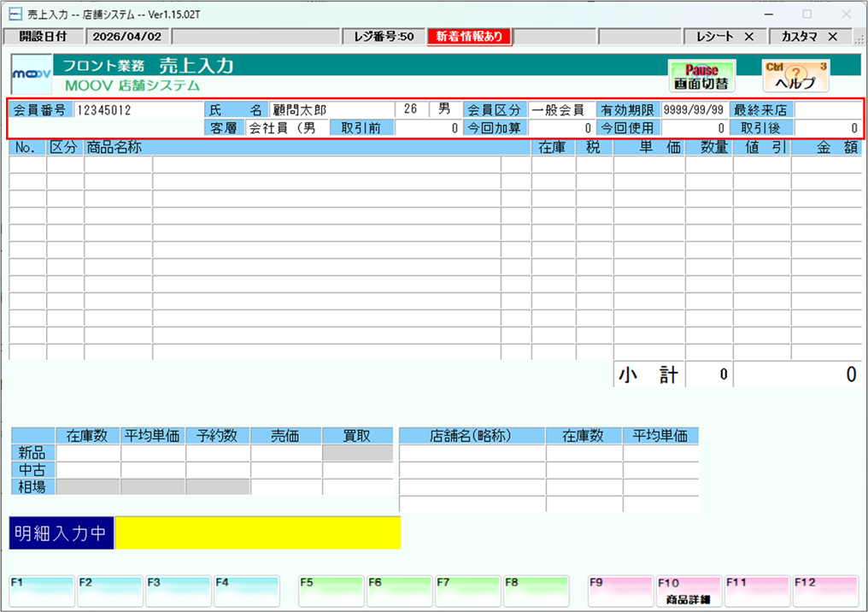Click the 会員番号 field showing 12345012
Viewport: 868px width, 612px height.
click(x=137, y=110)
